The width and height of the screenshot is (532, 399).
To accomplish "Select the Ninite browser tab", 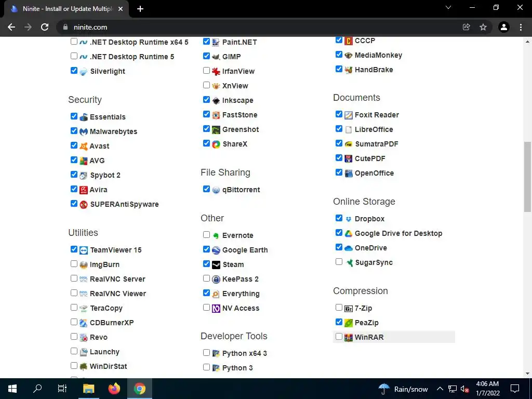I will pos(67,9).
